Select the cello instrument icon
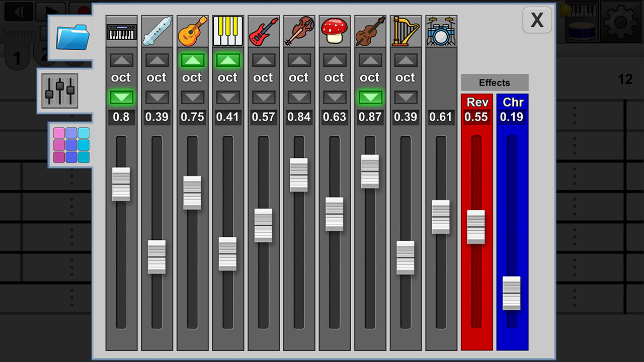 [370, 30]
